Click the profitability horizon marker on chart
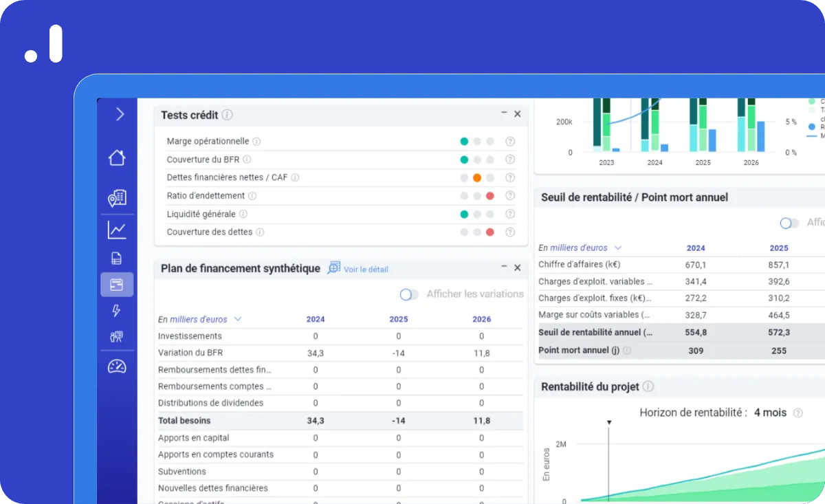825x504 pixels. click(x=608, y=422)
